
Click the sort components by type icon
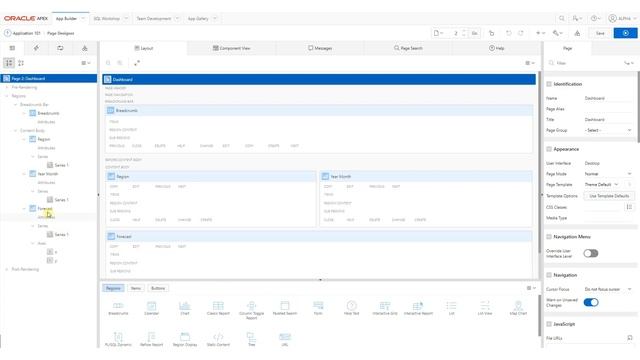(x=21, y=63)
